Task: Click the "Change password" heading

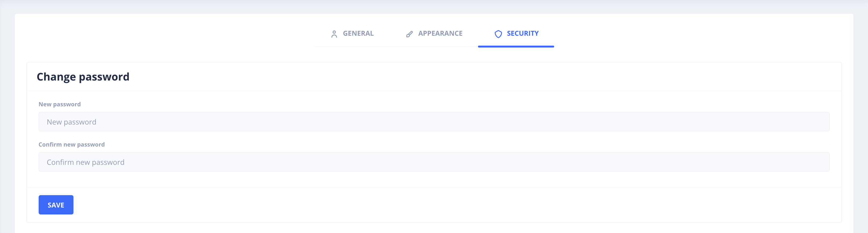Action: [83, 77]
